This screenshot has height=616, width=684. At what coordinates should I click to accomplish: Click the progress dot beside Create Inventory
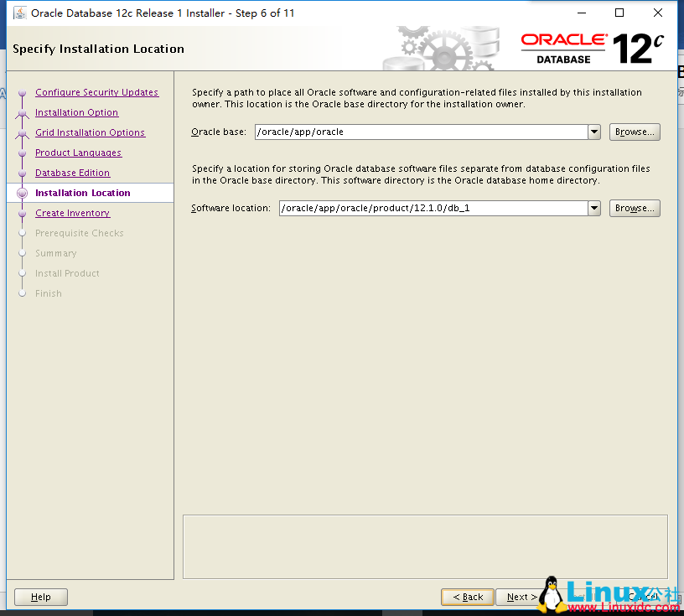coord(23,213)
